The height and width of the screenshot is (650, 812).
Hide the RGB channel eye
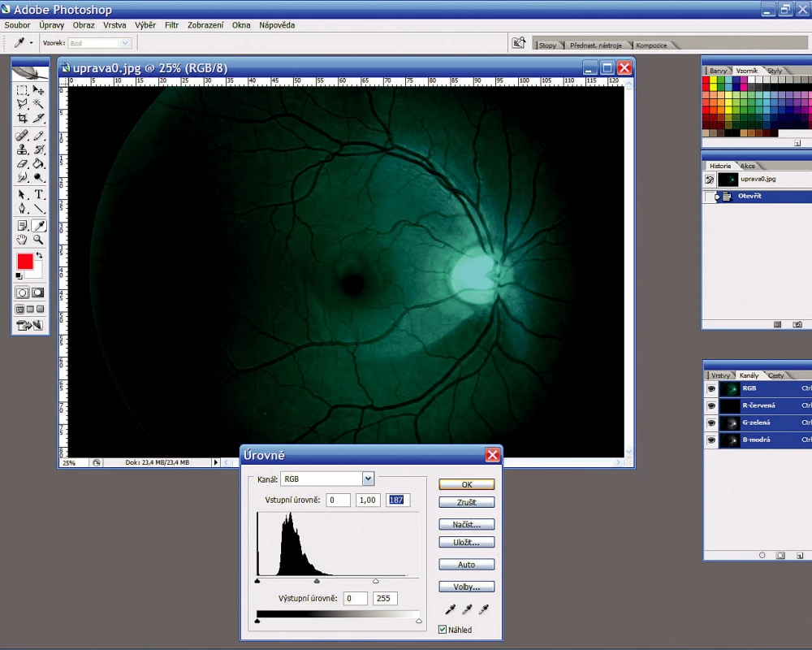[x=711, y=388]
